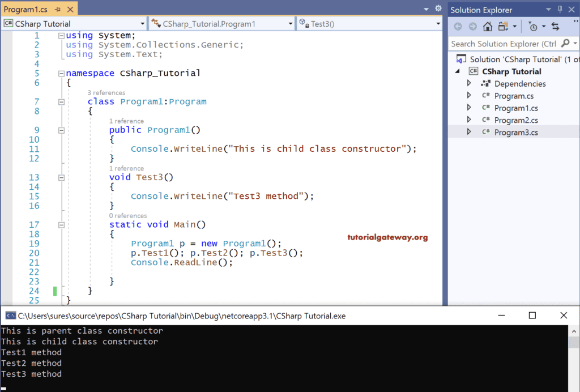Focus the Search Solution Explorer field
This screenshot has width=580, height=392.
click(x=504, y=44)
